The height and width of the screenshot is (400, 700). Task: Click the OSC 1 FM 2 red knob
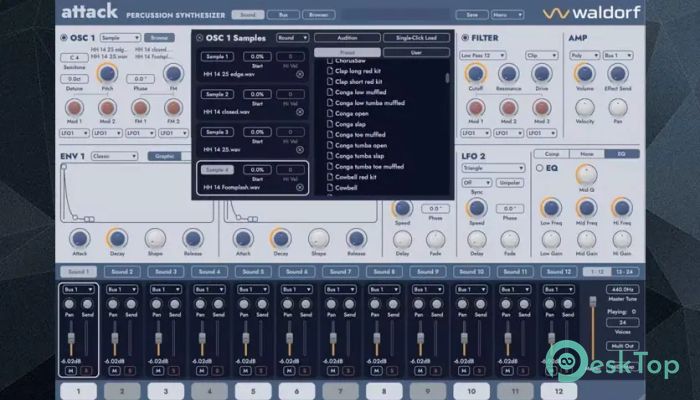pyautogui.click(x=173, y=108)
